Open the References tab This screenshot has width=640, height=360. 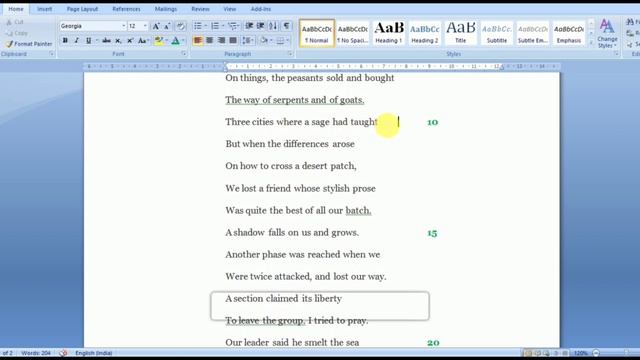127,9
